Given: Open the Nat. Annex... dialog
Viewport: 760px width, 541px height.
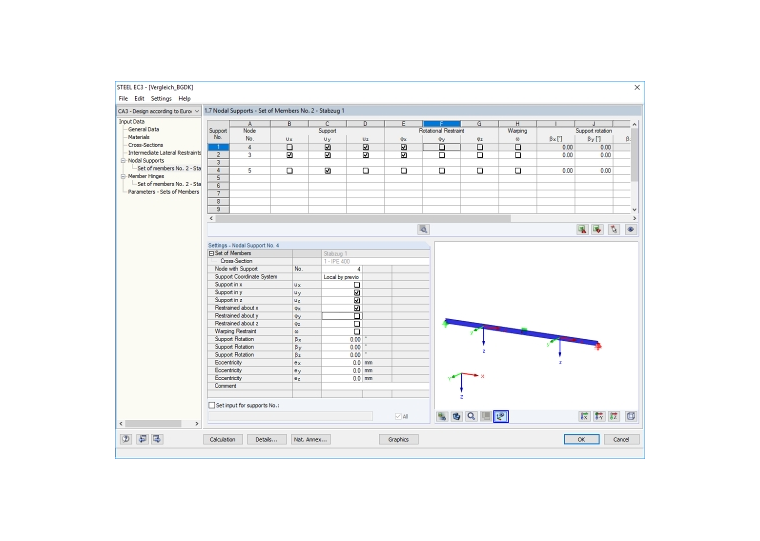Looking at the screenshot, I should point(311,440).
